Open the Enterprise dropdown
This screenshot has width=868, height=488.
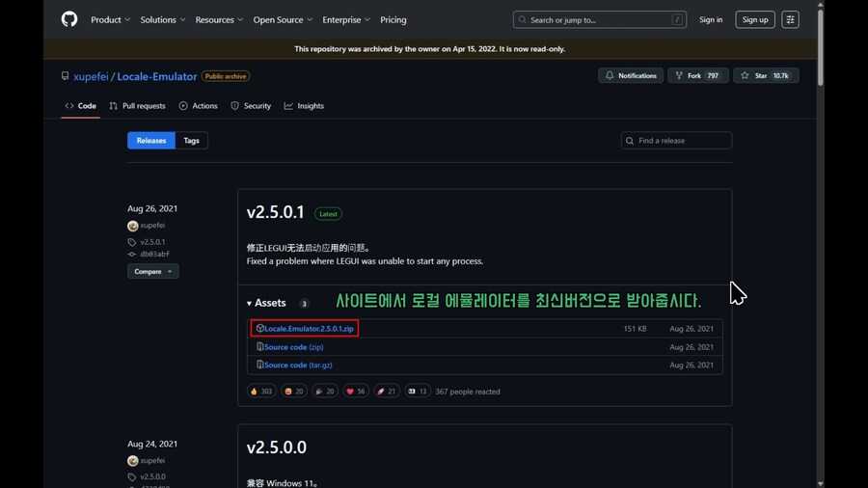[x=346, y=20]
